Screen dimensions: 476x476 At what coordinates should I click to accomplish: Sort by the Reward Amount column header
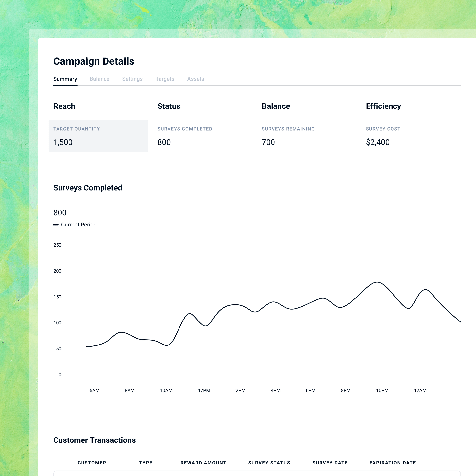click(203, 463)
